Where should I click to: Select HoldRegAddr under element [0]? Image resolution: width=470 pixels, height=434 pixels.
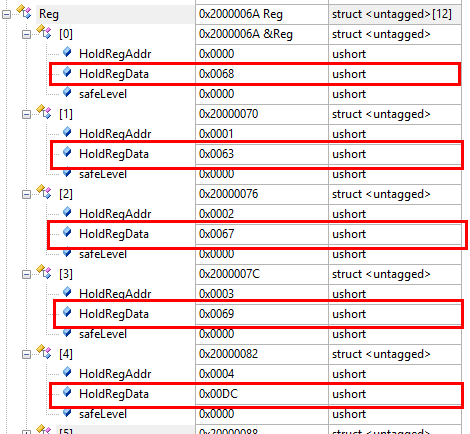[115, 54]
